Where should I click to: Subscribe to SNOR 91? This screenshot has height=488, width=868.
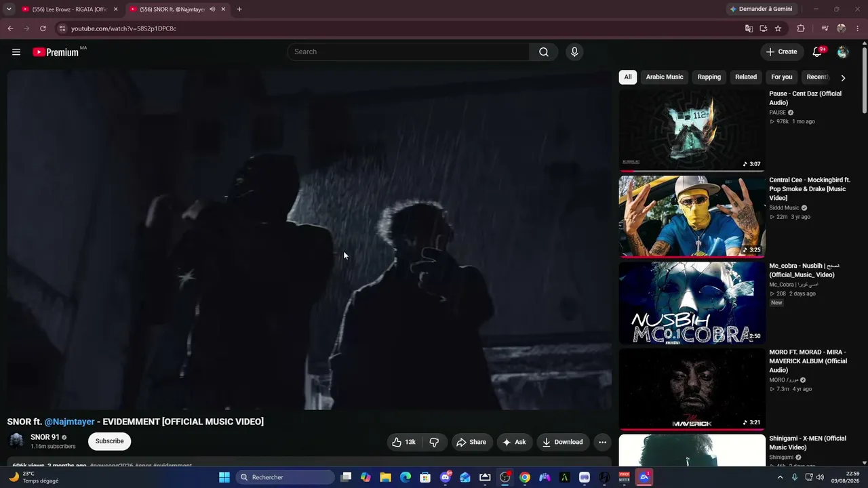tap(109, 441)
